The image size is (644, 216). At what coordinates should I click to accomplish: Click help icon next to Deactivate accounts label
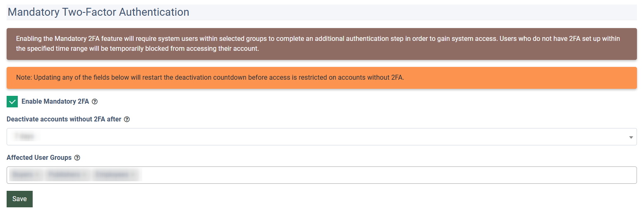127,119
